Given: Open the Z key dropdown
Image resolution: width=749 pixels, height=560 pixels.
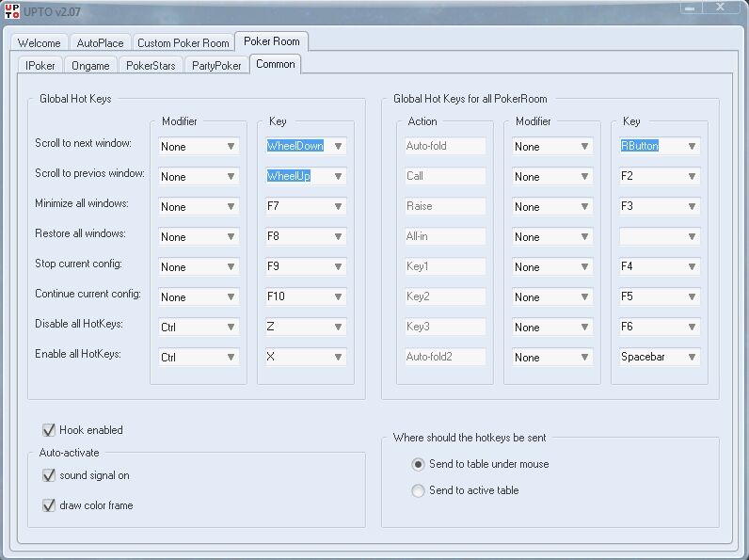Looking at the screenshot, I should (x=306, y=327).
